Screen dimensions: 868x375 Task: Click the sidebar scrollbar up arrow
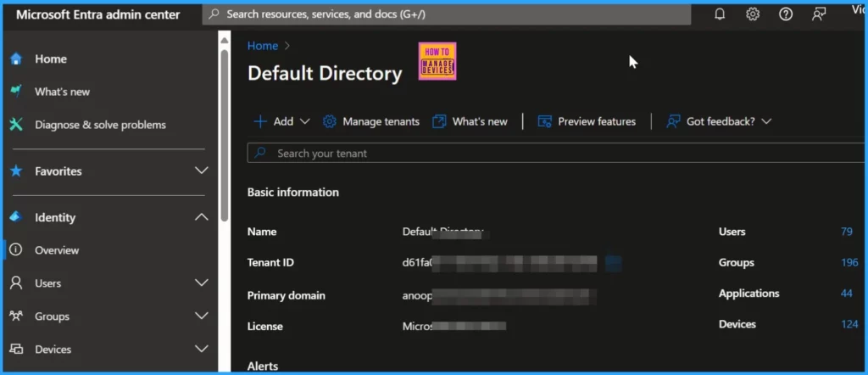[x=224, y=40]
